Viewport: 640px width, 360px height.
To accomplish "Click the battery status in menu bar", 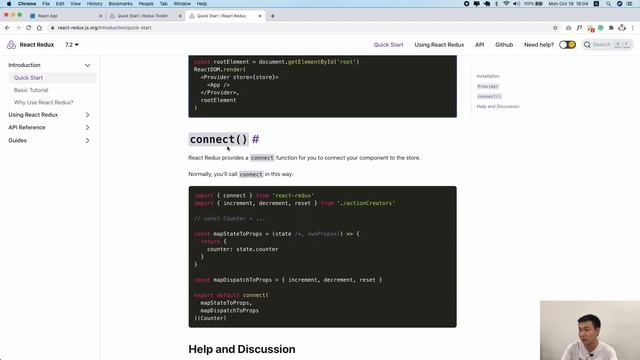I will (x=533, y=4).
